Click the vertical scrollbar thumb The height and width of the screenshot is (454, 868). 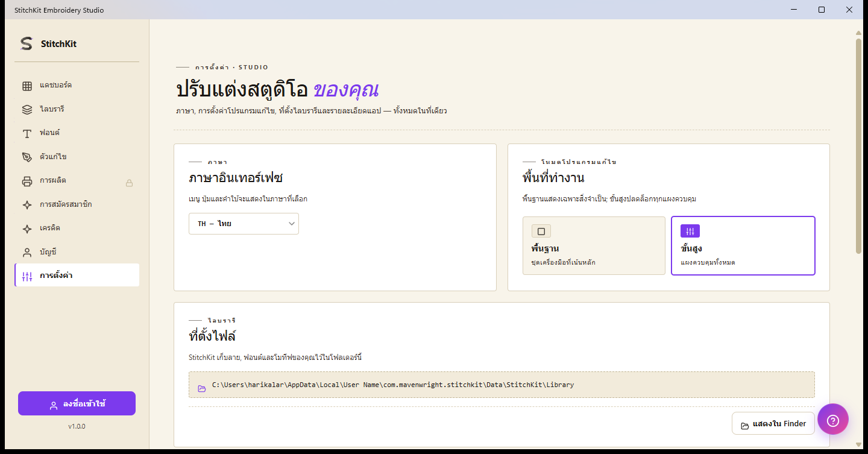[859, 146]
